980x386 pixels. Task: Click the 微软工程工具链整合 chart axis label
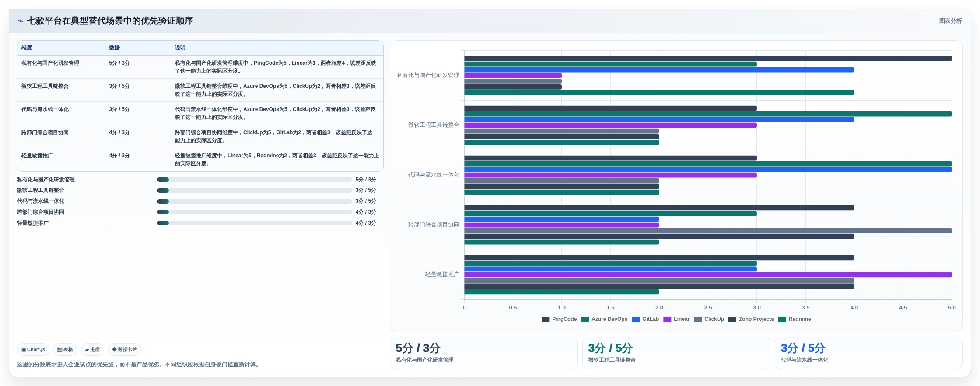pos(434,125)
